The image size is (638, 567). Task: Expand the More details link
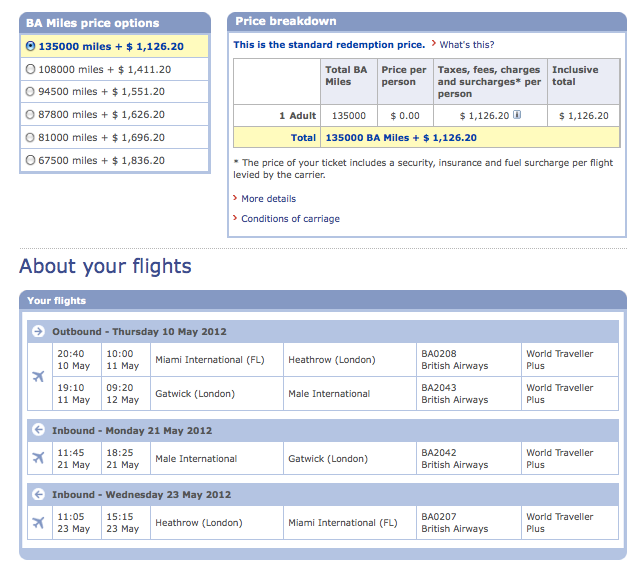(x=269, y=198)
